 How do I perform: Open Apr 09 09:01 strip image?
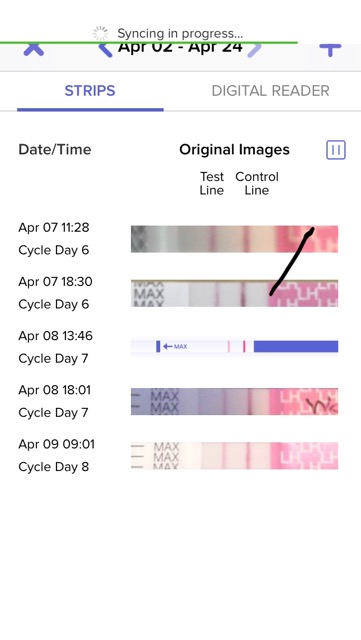coord(234,456)
